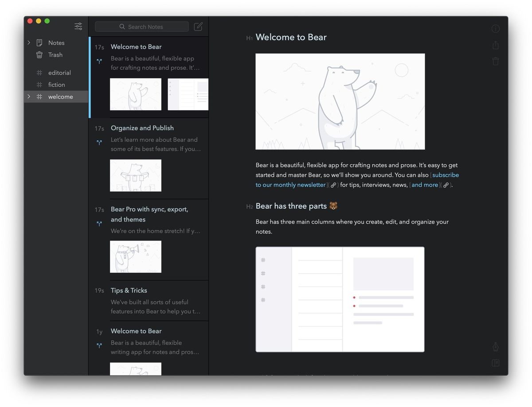This screenshot has height=407, width=532.
Task: Click the Search Notes field
Action: [x=142, y=27]
